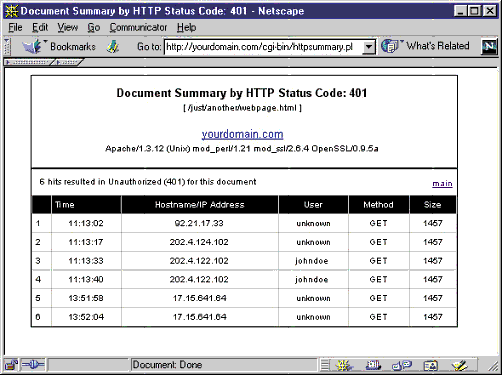Click inside the Go to URL field
This screenshot has height=375, width=502.
click(x=263, y=47)
